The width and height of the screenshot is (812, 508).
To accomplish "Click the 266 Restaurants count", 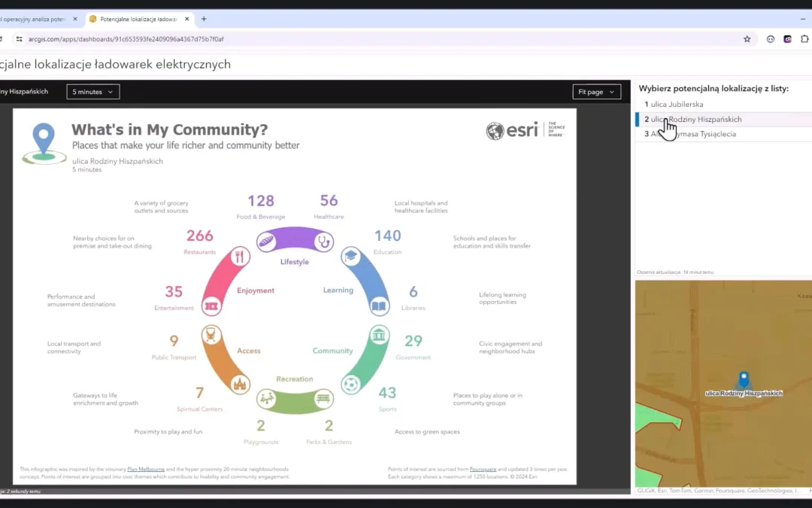I will (x=200, y=236).
